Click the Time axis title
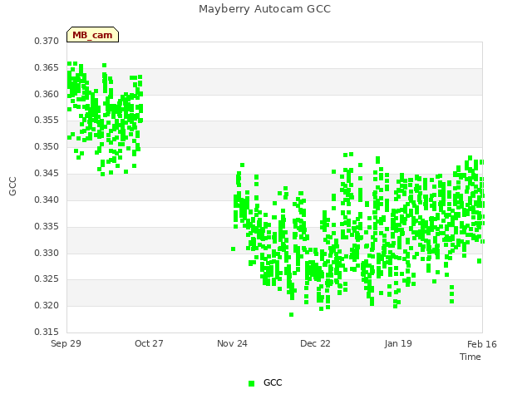The width and height of the screenshot is (532, 399). click(x=470, y=357)
